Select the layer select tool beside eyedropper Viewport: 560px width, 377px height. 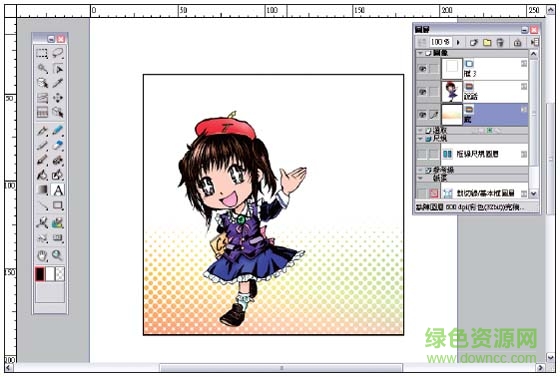(42, 83)
